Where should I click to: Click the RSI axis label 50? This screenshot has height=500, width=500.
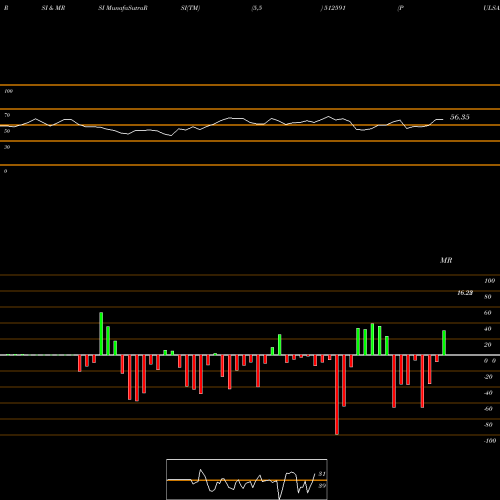[x=7, y=131]
